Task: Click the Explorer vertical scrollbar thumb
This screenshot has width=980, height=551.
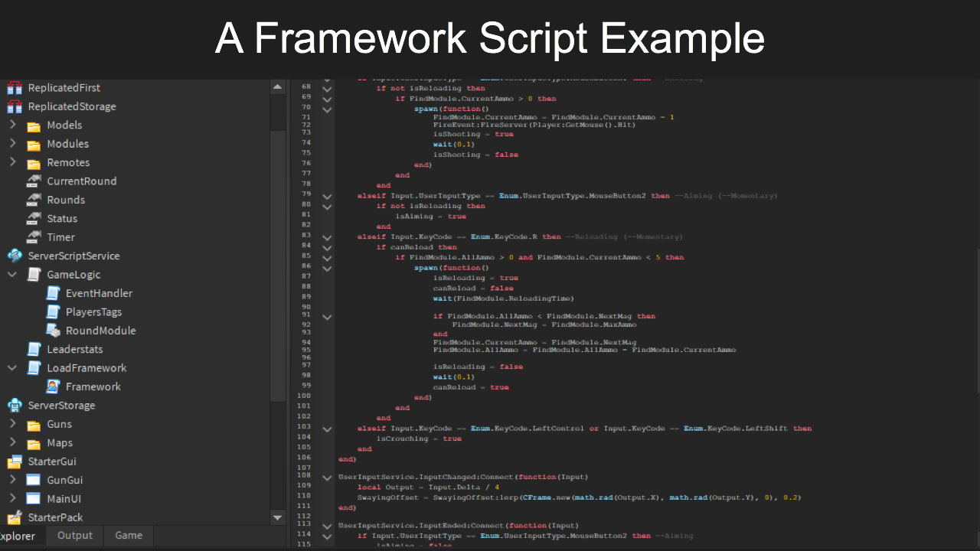Action: click(x=277, y=266)
